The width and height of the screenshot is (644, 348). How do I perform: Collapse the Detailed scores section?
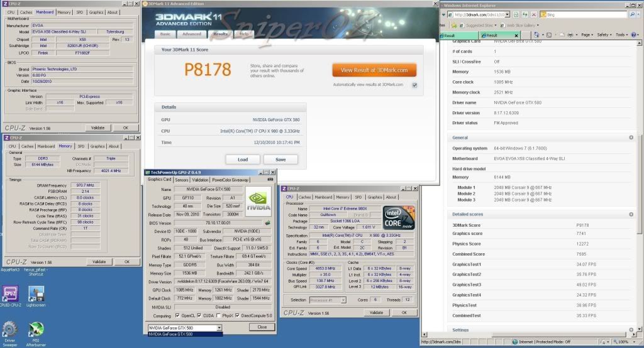(631, 215)
